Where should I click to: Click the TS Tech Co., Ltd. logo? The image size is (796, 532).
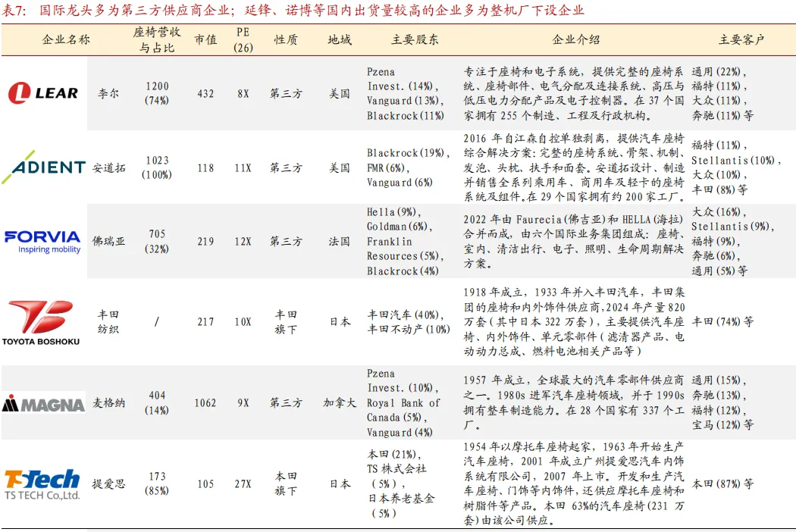click(x=42, y=484)
